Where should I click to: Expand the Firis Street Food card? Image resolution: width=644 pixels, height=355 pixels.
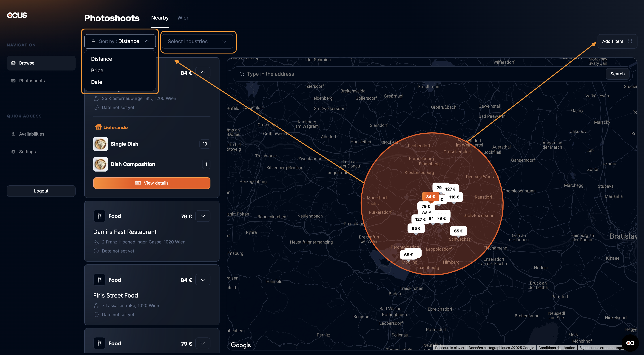(203, 280)
